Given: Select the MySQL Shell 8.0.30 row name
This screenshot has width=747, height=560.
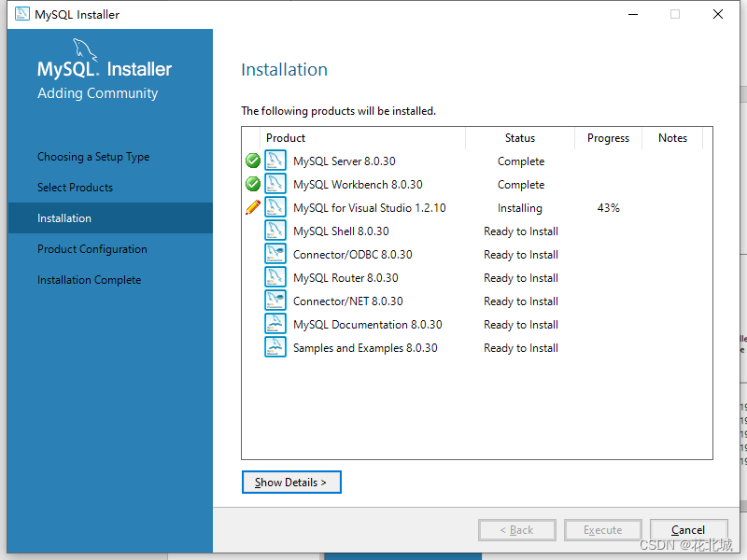Looking at the screenshot, I should click(341, 231).
